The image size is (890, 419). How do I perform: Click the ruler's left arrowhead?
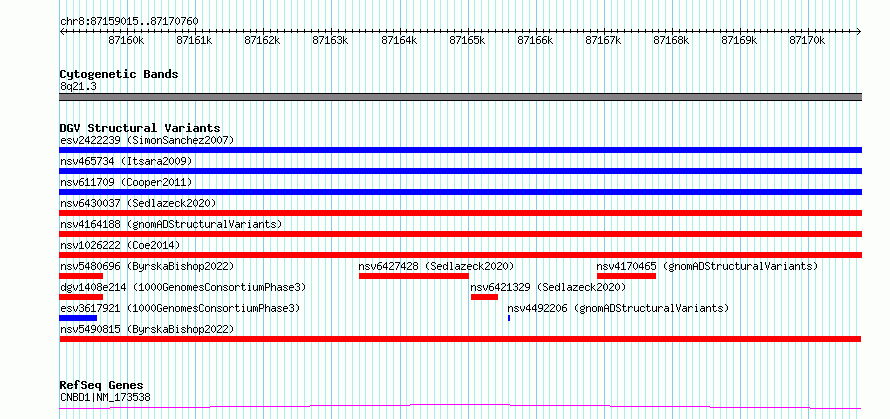[62, 32]
